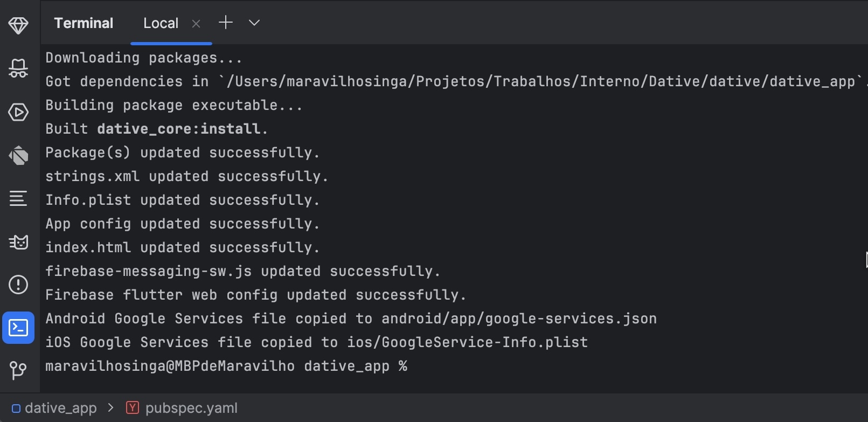Click the ios/GoogleService-Info.plist path text
868x422 pixels.
point(467,342)
